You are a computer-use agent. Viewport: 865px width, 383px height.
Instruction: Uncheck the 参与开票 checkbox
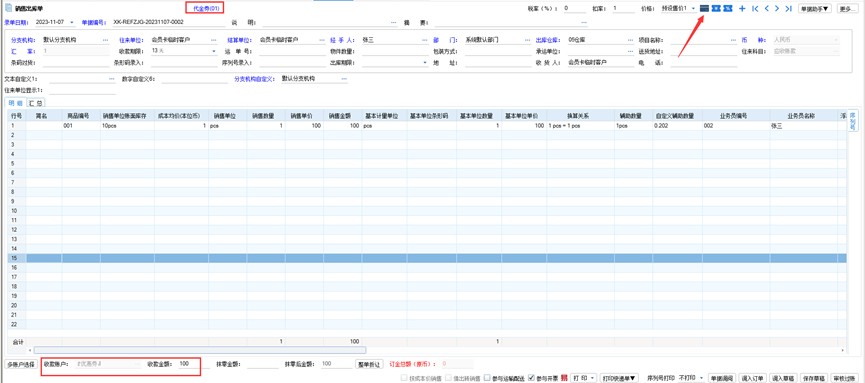coord(531,378)
